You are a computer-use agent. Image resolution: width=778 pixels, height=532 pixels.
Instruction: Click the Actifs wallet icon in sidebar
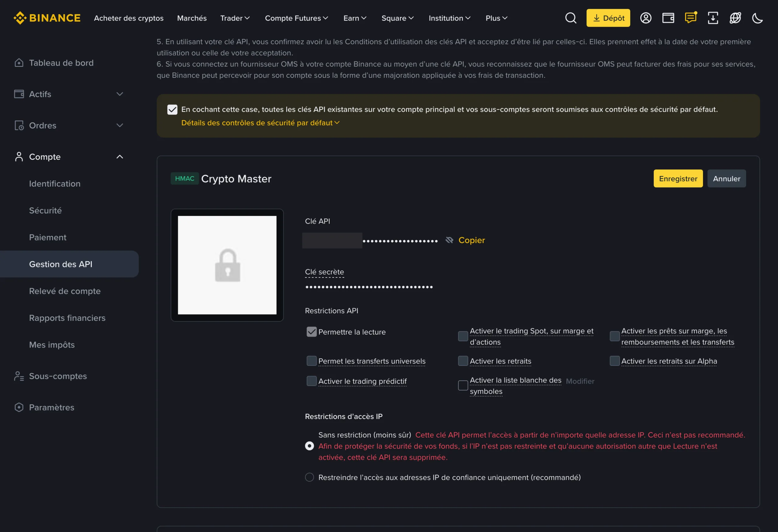pyautogui.click(x=19, y=94)
